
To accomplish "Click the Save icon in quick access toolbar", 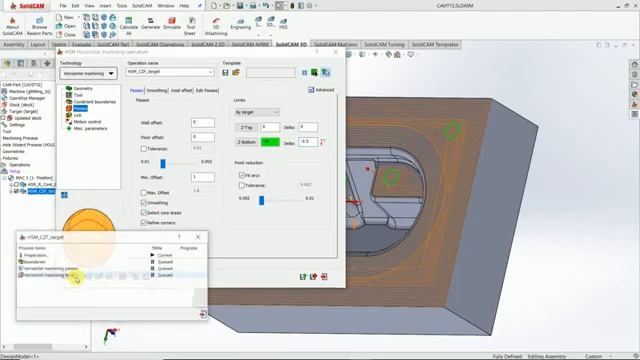I will tap(240, 6).
